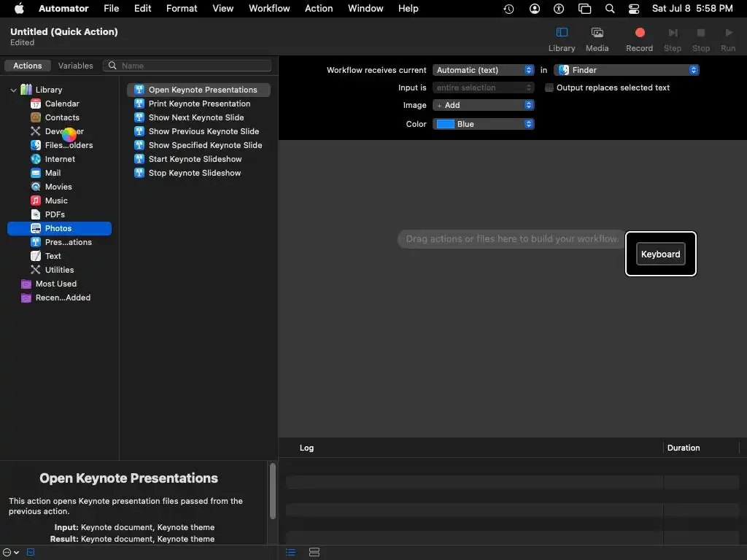Image resolution: width=747 pixels, height=560 pixels.
Task: Toggle Output replaces selected text checkbox
Action: click(x=549, y=87)
